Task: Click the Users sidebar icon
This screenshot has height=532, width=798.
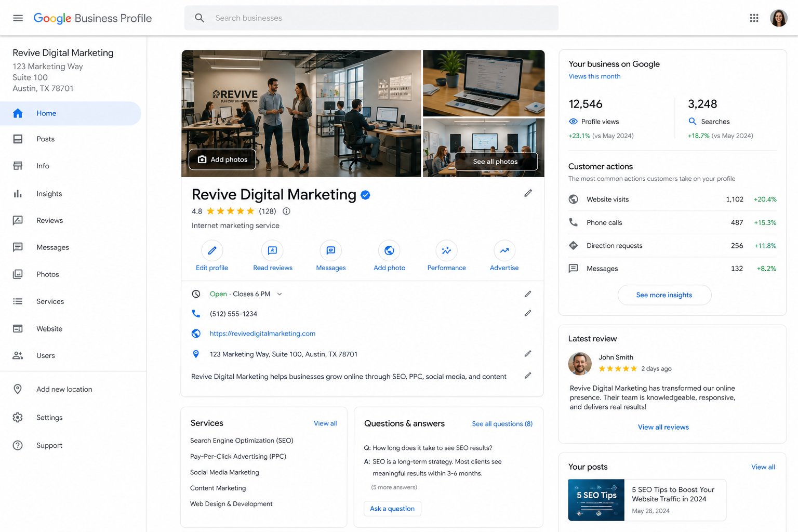Action: point(18,356)
